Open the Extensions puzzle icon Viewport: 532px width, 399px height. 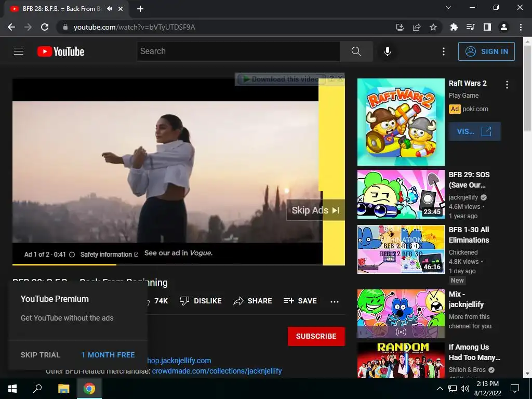(x=454, y=27)
